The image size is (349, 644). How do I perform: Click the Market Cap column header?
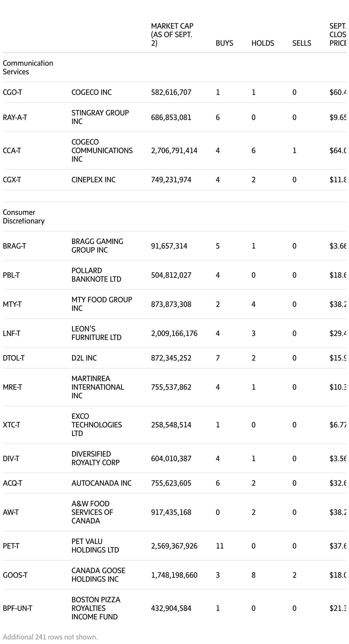pos(172,35)
